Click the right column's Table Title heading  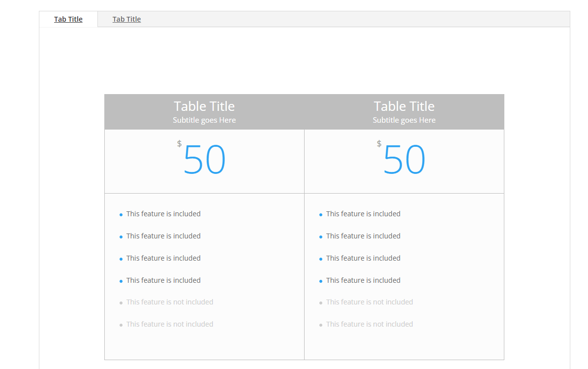(404, 106)
